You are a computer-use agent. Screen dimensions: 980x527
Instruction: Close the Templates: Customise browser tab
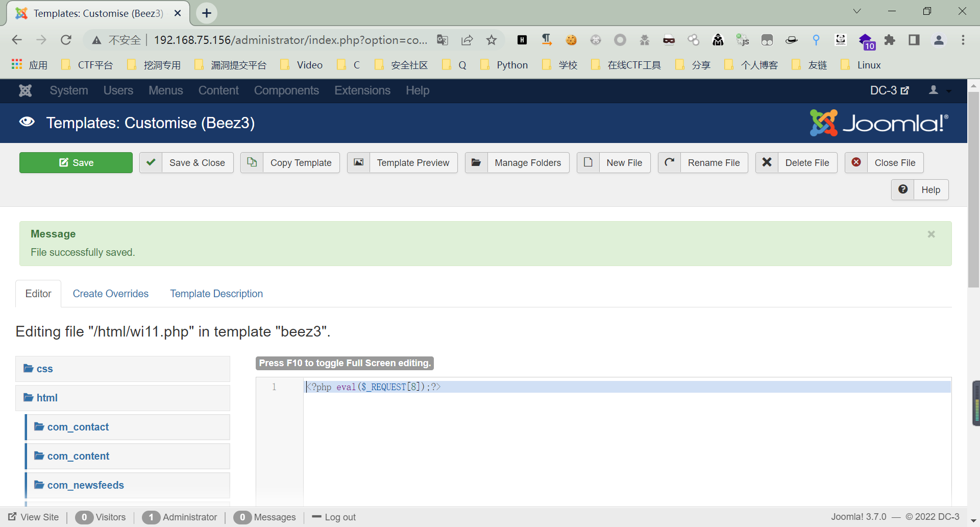click(x=178, y=13)
